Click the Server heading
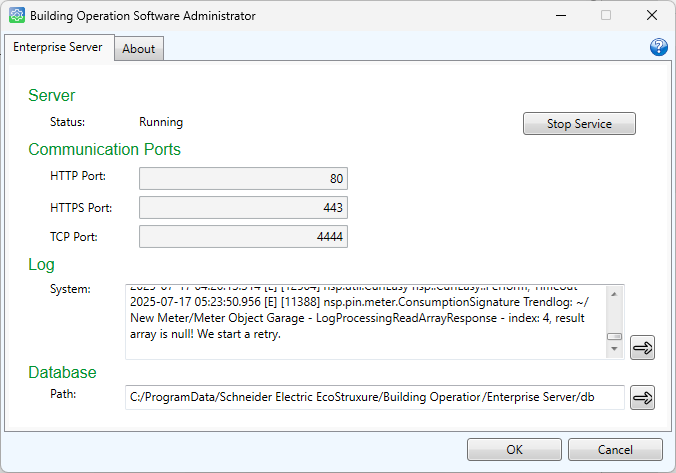Image resolution: width=676 pixels, height=473 pixels. coord(52,95)
